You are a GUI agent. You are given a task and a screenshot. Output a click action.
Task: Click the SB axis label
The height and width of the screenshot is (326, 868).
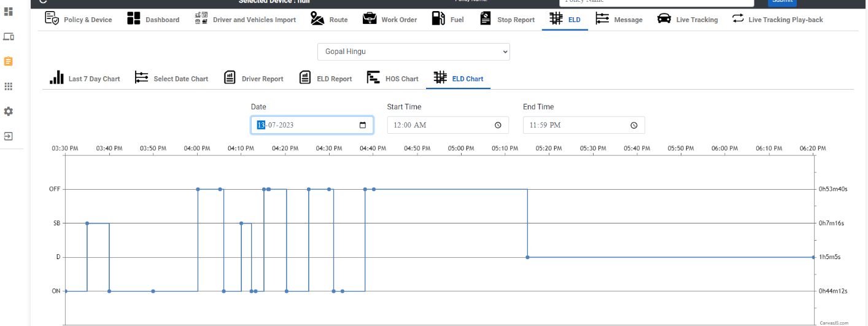(x=57, y=223)
